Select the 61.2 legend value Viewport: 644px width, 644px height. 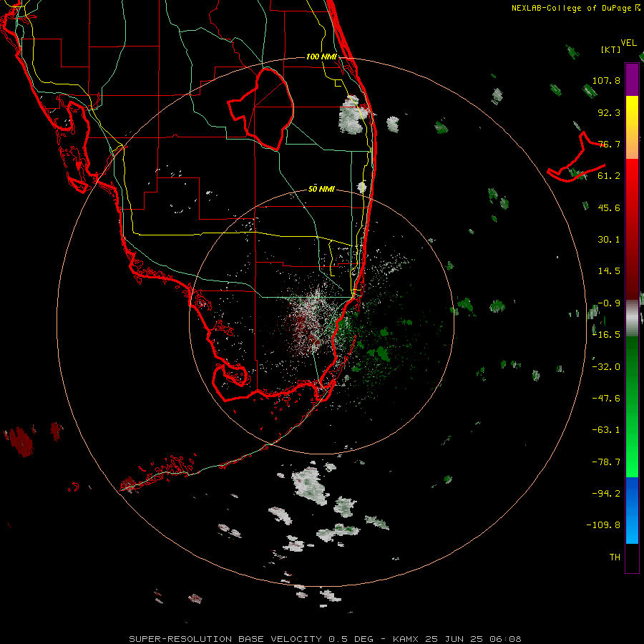[x=609, y=176]
